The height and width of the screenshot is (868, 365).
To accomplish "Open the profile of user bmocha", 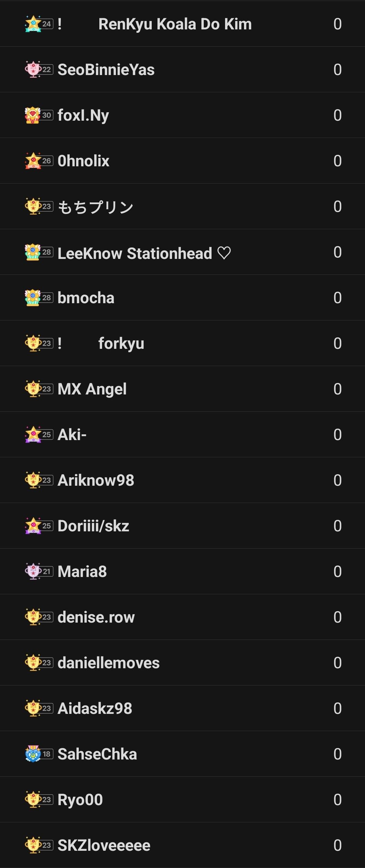I will (86, 298).
